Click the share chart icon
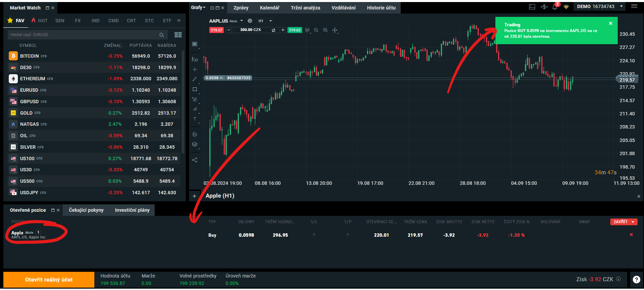This screenshot has height=290, width=644. [195, 160]
